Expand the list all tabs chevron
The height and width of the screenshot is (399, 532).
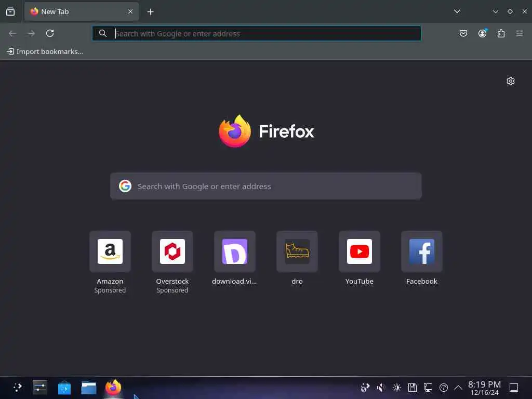(457, 11)
